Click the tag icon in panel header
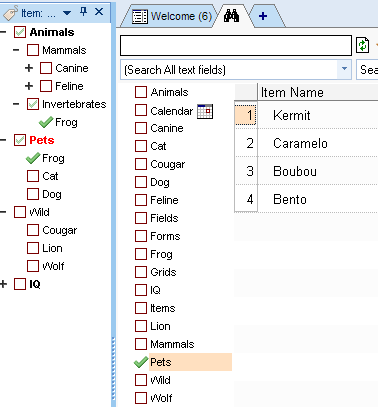Image resolution: width=378 pixels, height=407 pixels. [10, 13]
